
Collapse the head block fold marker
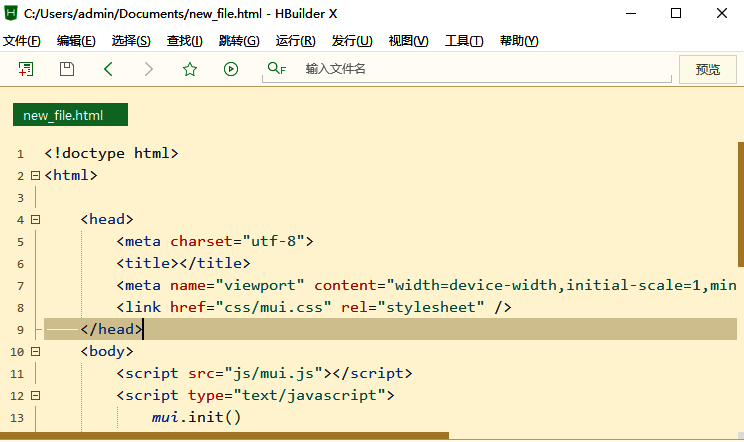pyautogui.click(x=35, y=219)
